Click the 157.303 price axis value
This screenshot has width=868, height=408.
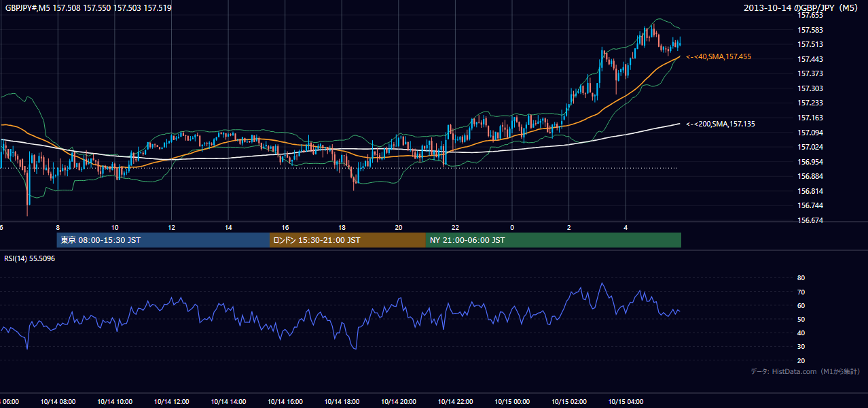point(810,88)
